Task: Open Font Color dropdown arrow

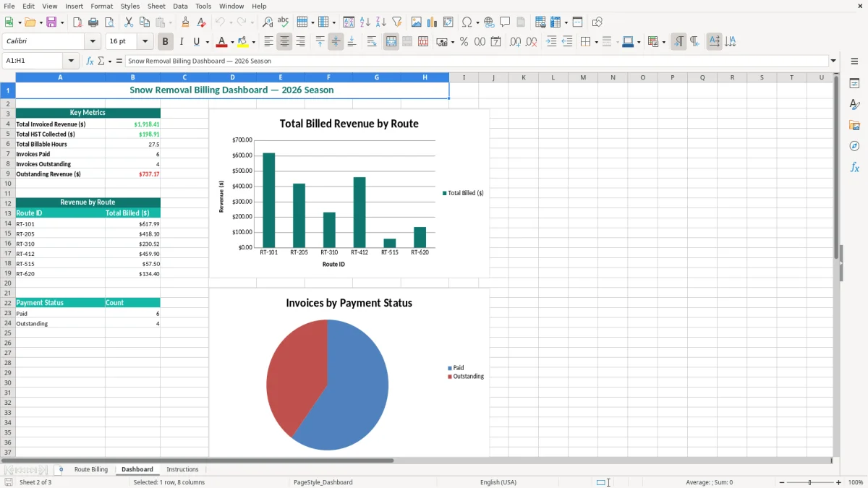Action: point(232,42)
